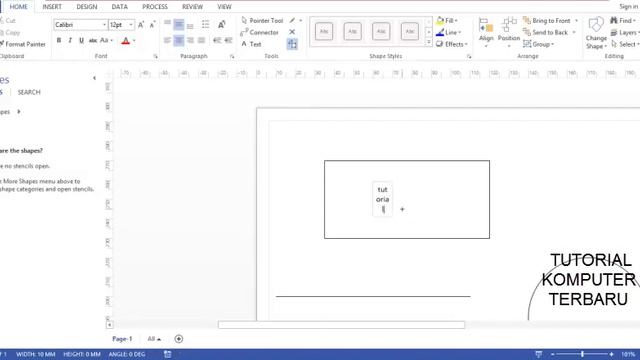This screenshot has width=640, height=360.
Task: Increase font size with grow font icon
Action: point(141,25)
